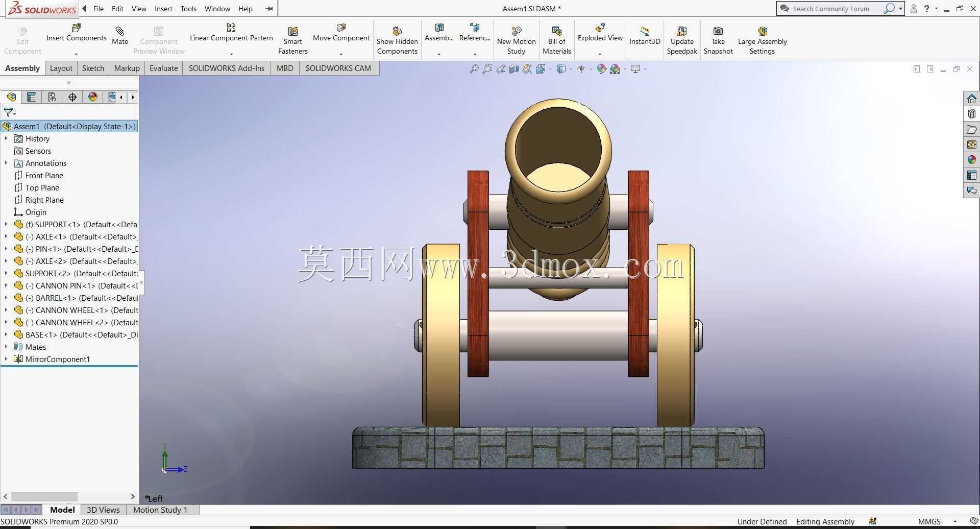Switch to the Sketch tab
The height and width of the screenshot is (529, 980).
point(93,68)
